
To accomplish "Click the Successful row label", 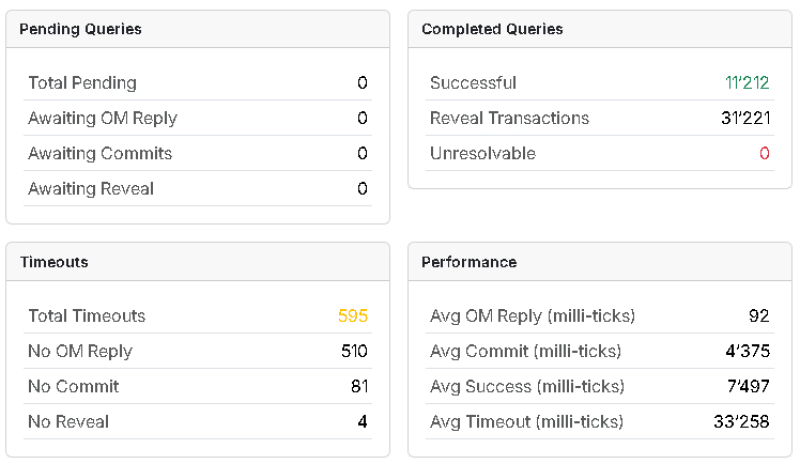I will tap(473, 83).
